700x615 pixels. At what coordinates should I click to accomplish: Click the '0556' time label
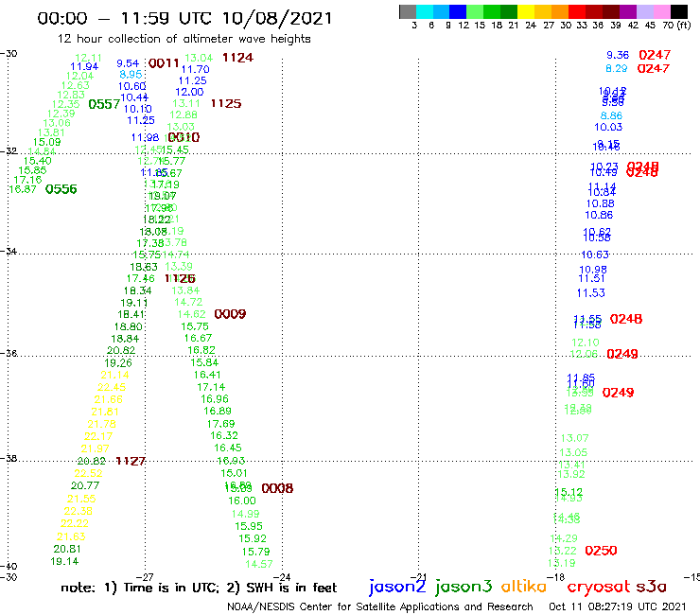pos(61,189)
